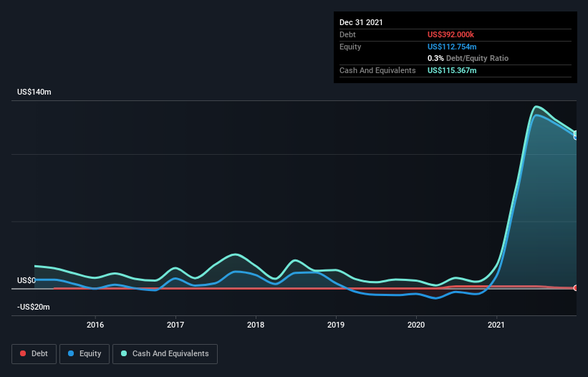Viewport: 588px width, 377px height.
Task: Click the red Debt legend dot
Action: click(23, 353)
